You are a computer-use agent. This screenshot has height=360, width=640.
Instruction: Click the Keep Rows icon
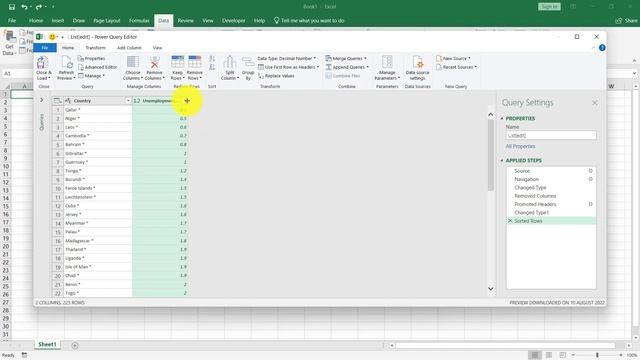[x=178, y=62]
